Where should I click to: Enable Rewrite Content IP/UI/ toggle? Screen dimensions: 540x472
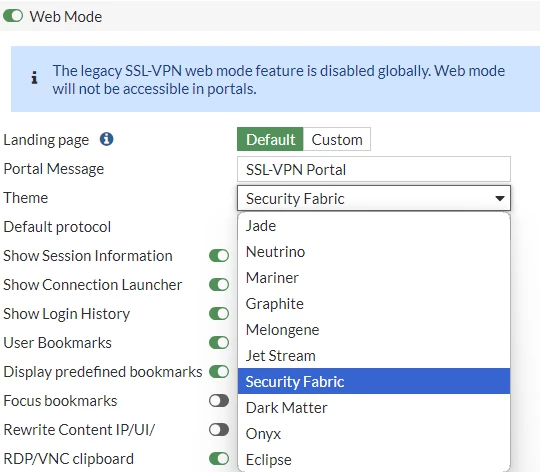pos(219,430)
